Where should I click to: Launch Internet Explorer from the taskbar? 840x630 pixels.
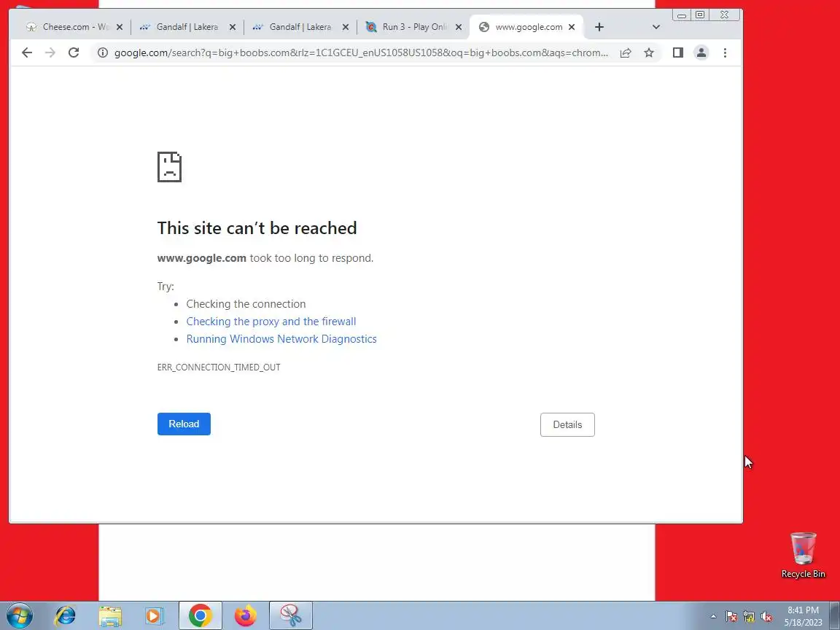(66, 616)
